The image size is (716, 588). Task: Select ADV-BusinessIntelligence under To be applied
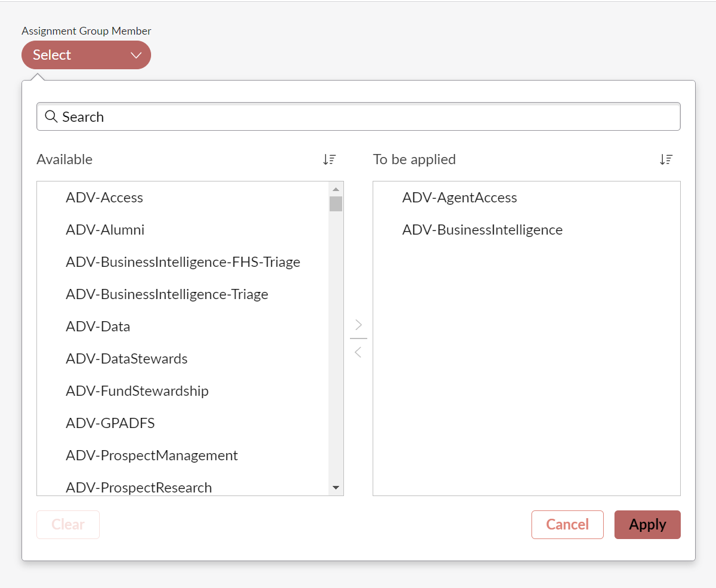[x=482, y=229]
